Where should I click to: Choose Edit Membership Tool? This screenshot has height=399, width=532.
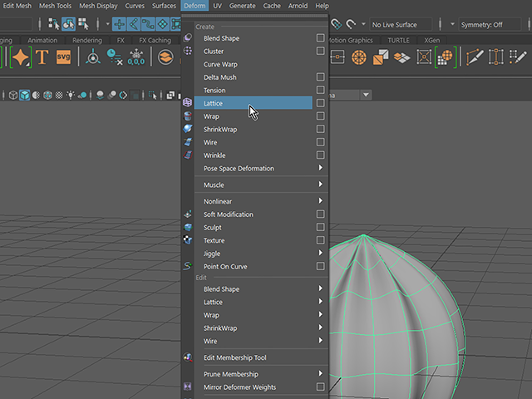[x=261, y=357]
